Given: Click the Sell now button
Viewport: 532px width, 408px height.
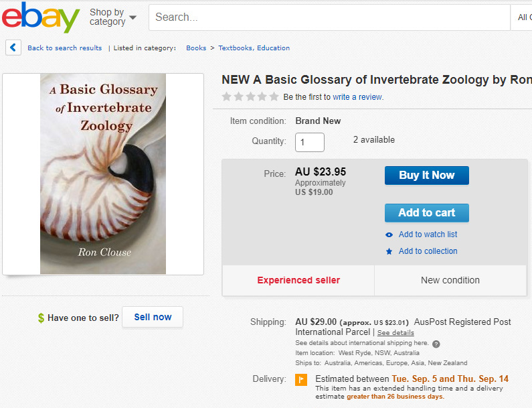Looking at the screenshot, I should 153,317.
